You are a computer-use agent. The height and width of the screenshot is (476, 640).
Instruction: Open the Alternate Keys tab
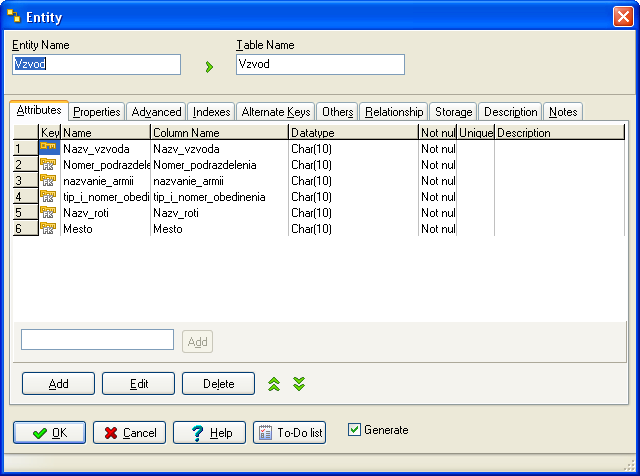pyautogui.click(x=276, y=112)
